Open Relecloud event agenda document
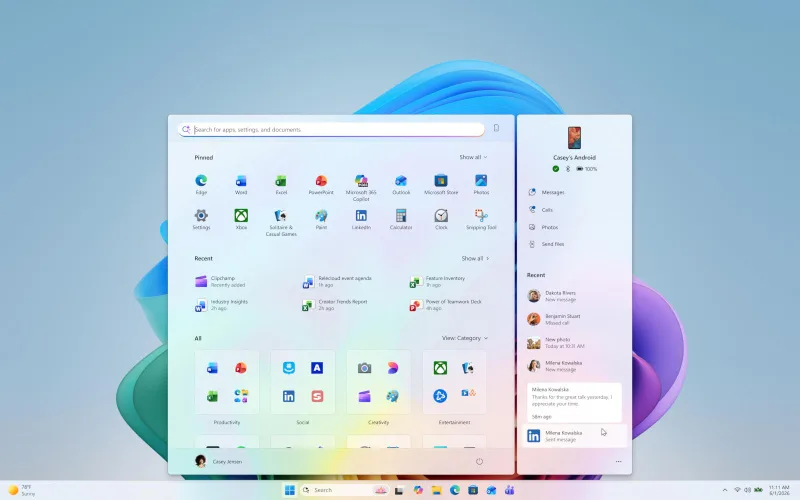The height and width of the screenshot is (500, 800). click(337, 281)
